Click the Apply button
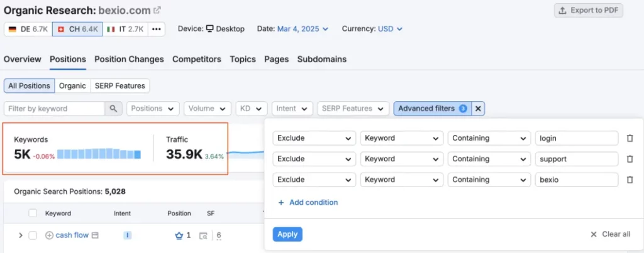The image size is (644, 253). (287, 234)
